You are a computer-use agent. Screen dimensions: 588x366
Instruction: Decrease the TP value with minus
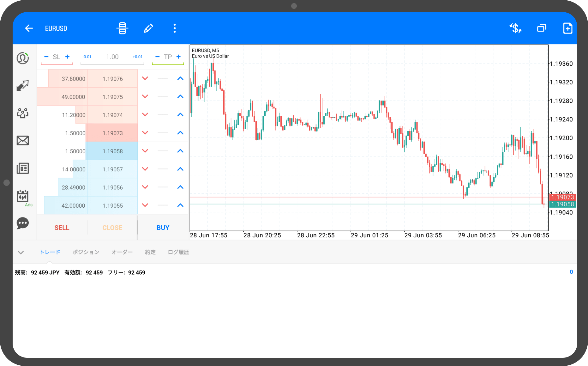tap(157, 57)
